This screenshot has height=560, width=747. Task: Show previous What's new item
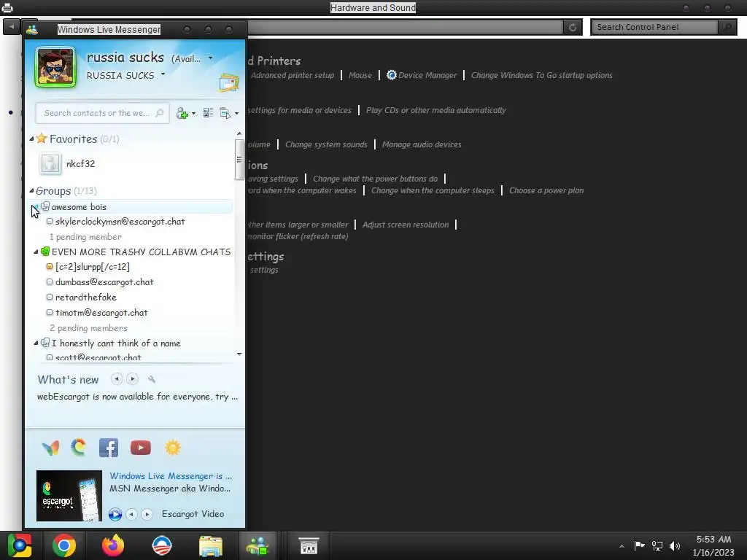[117, 379]
